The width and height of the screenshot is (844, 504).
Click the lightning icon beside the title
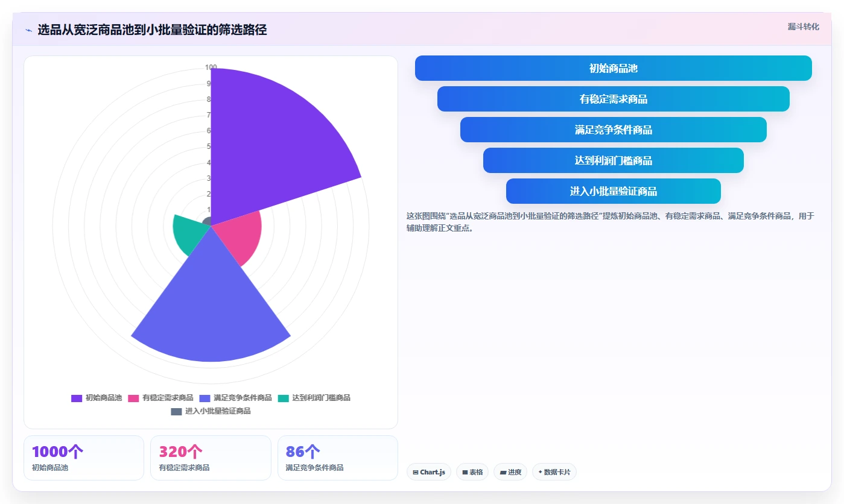pos(29,30)
